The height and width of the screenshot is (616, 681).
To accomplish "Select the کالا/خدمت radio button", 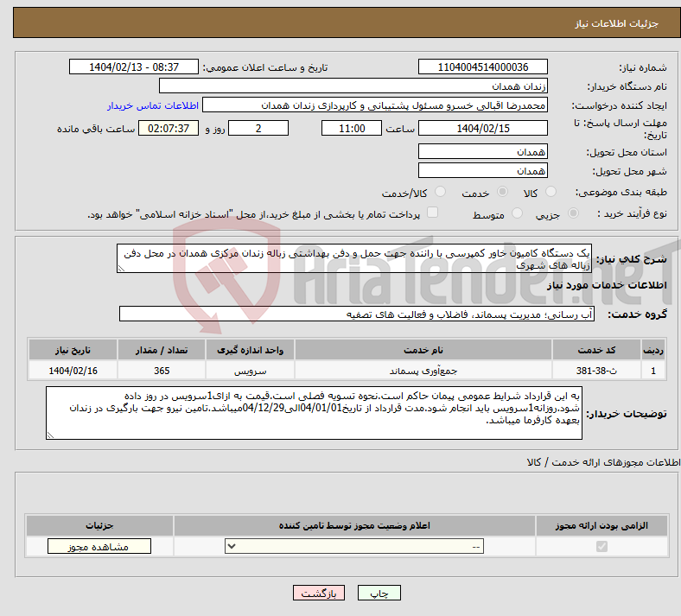I will tap(440, 192).
